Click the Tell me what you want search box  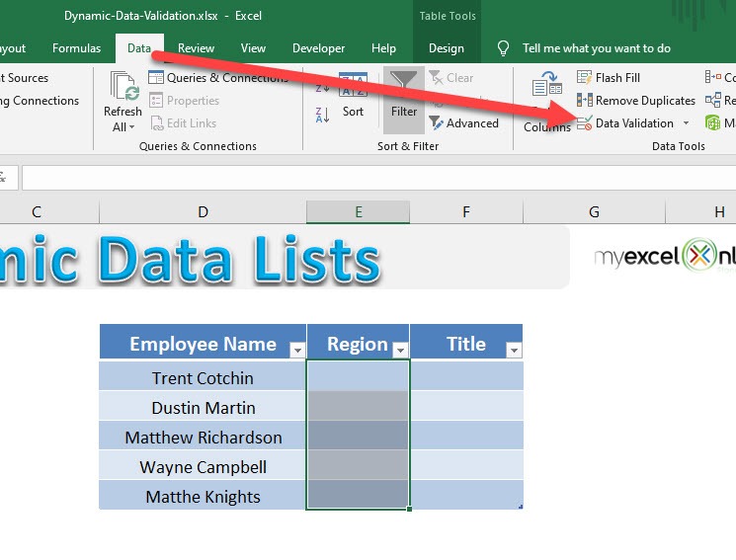coord(596,48)
